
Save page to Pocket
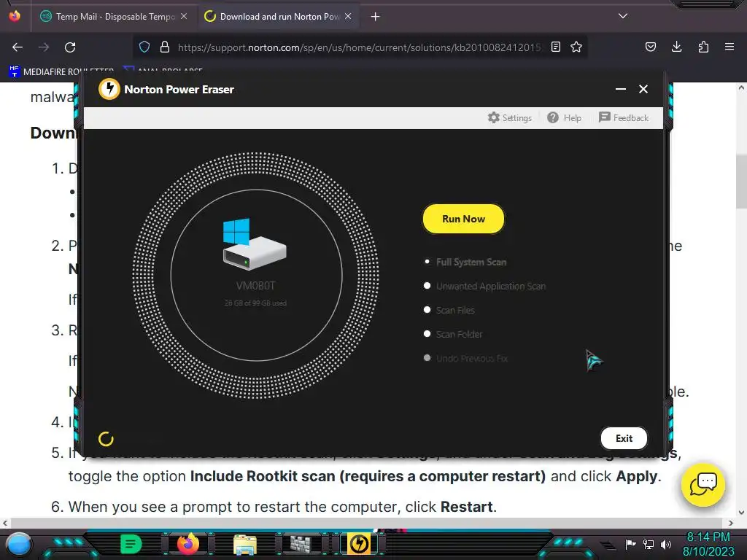[650, 47]
